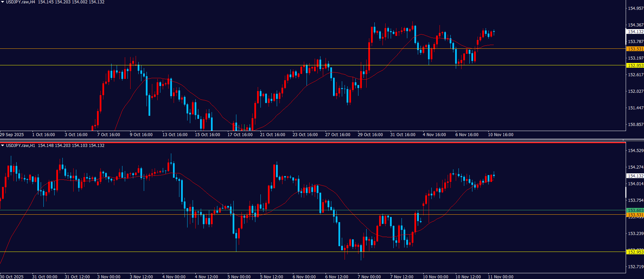The image size is (644, 279).
Task: Click the 150.857 level on H4 price scale
Action: click(636, 125)
